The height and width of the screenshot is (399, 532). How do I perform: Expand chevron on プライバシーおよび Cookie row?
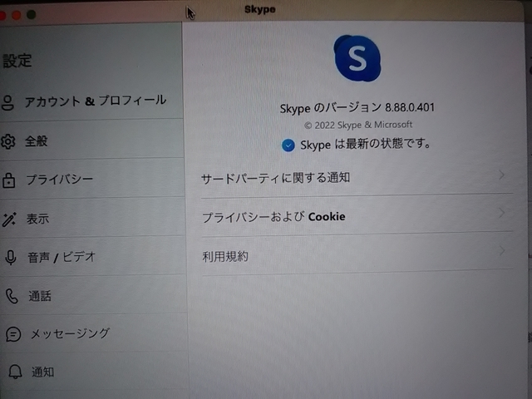click(502, 213)
